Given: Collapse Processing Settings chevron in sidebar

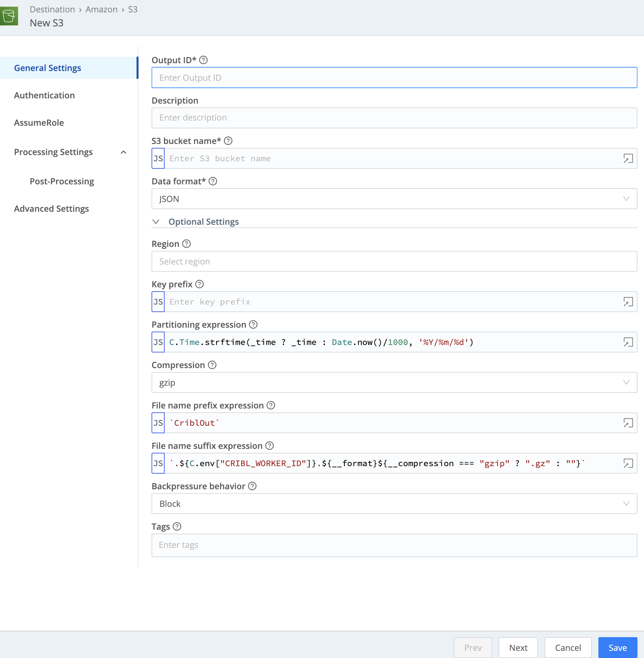Looking at the screenshot, I should pos(124,152).
